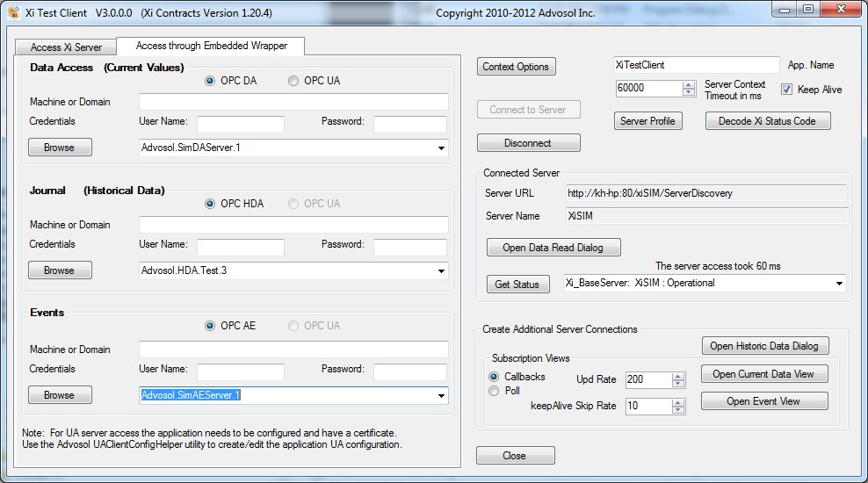This screenshot has width=868, height=483.
Task: Open the Xi_BaseServer status dropdown
Action: (x=839, y=284)
